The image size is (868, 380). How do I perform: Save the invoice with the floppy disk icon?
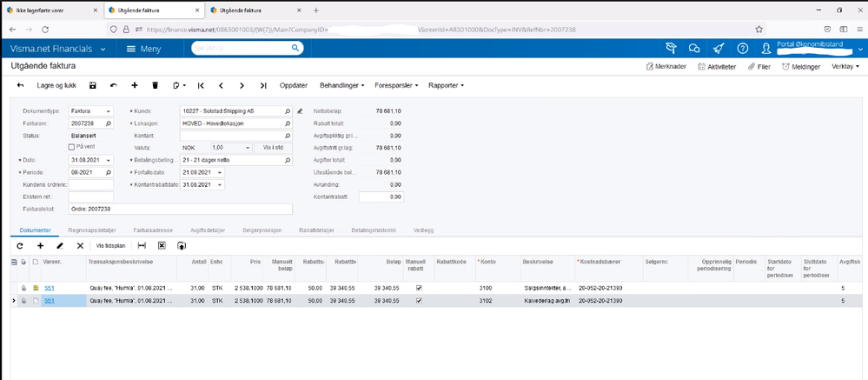click(92, 85)
